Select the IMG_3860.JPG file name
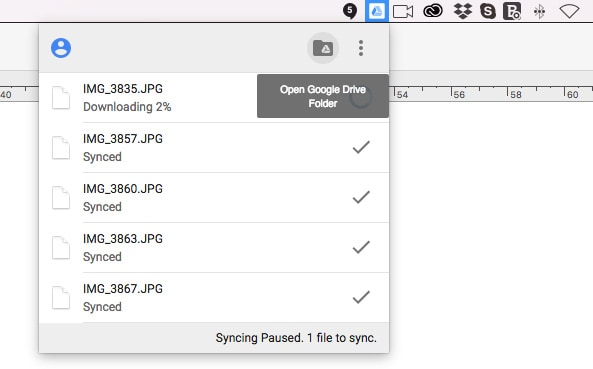Image resolution: width=593 pixels, height=369 pixels. [x=123, y=189]
